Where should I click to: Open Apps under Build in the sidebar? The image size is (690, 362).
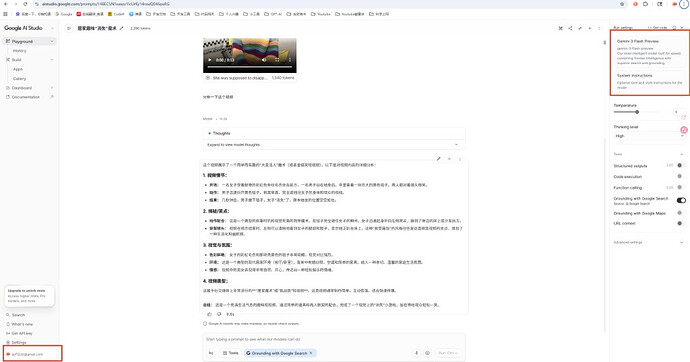point(18,69)
